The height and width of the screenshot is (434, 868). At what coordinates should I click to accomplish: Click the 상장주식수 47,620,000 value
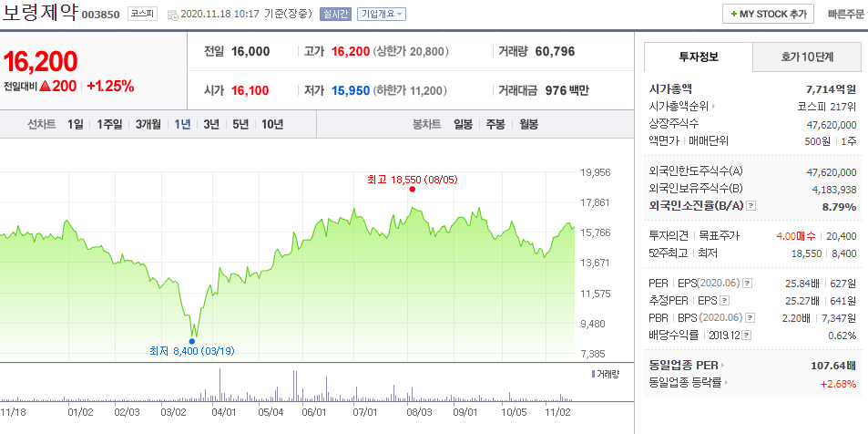[832, 125]
